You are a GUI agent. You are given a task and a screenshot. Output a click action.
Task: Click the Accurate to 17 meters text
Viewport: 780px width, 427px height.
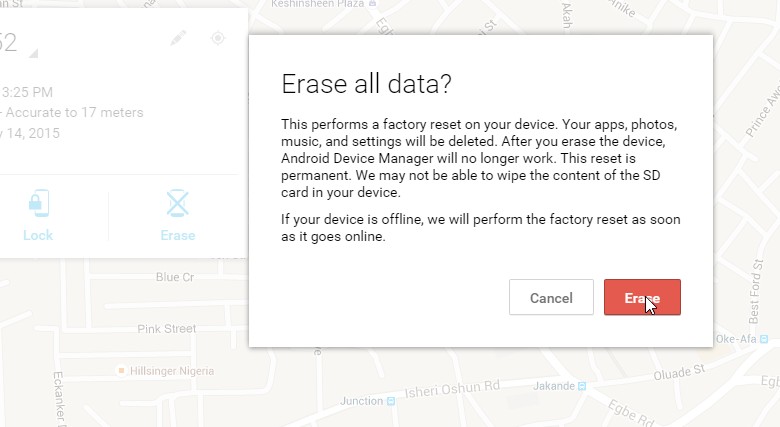(x=75, y=112)
